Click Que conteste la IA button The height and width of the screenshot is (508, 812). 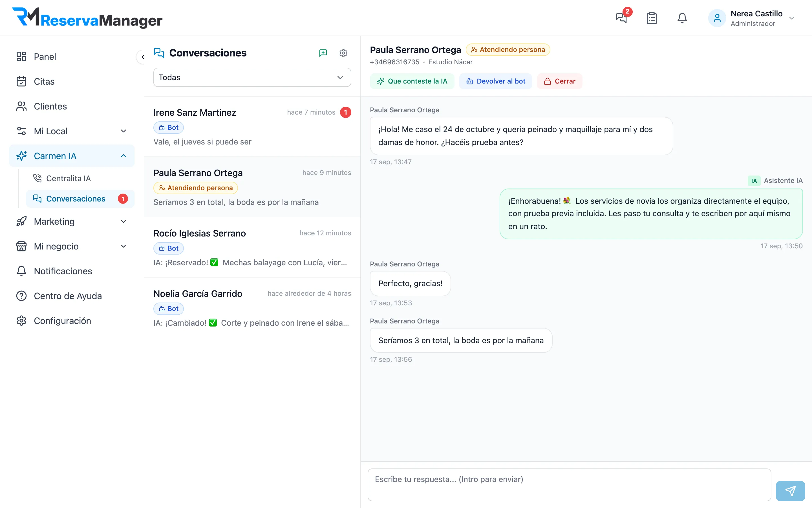412,81
